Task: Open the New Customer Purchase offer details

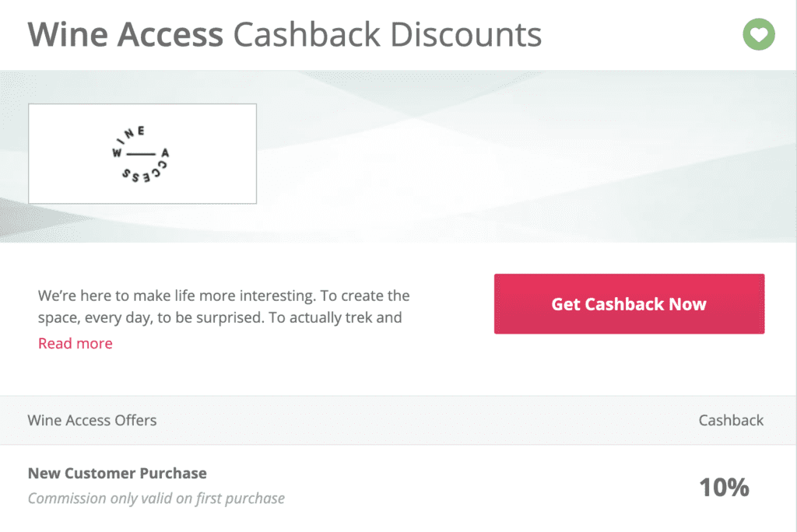Action: pos(117,473)
